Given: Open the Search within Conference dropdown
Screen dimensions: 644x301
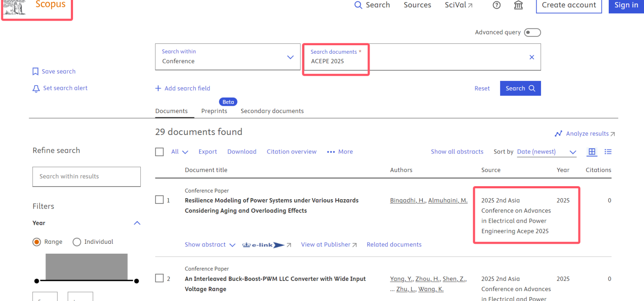Looking at the screenshot, I should [x=228, y=57].
